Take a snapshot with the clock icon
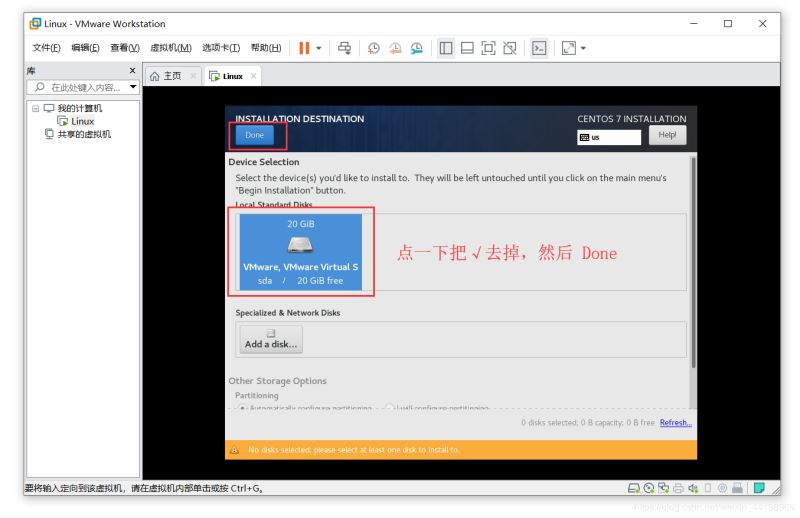This screenshot has width=800, height=518. [373, 48]
